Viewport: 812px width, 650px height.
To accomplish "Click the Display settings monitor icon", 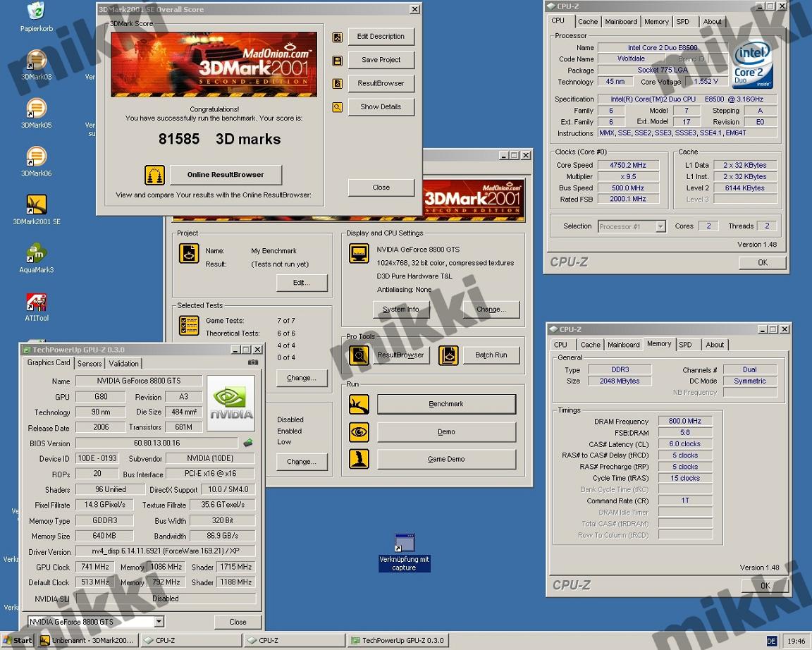I will (x=359, y=253).
